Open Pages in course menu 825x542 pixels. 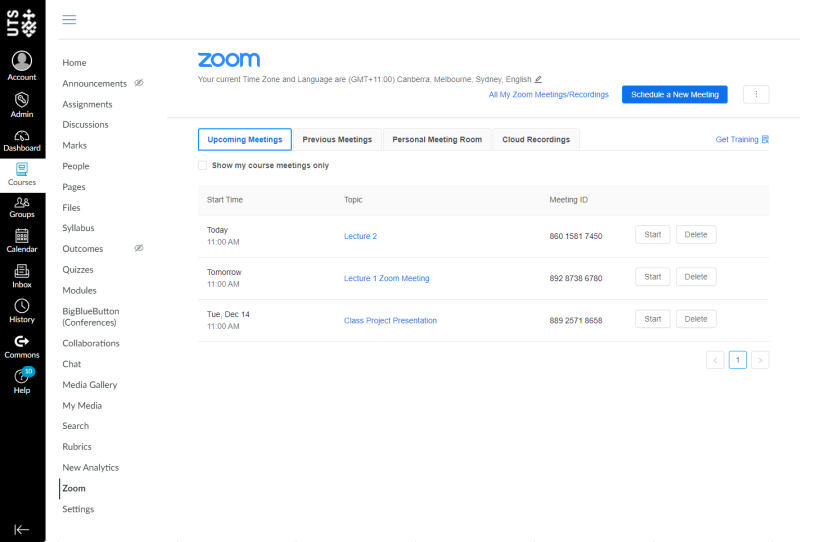[x=74, y=187]
